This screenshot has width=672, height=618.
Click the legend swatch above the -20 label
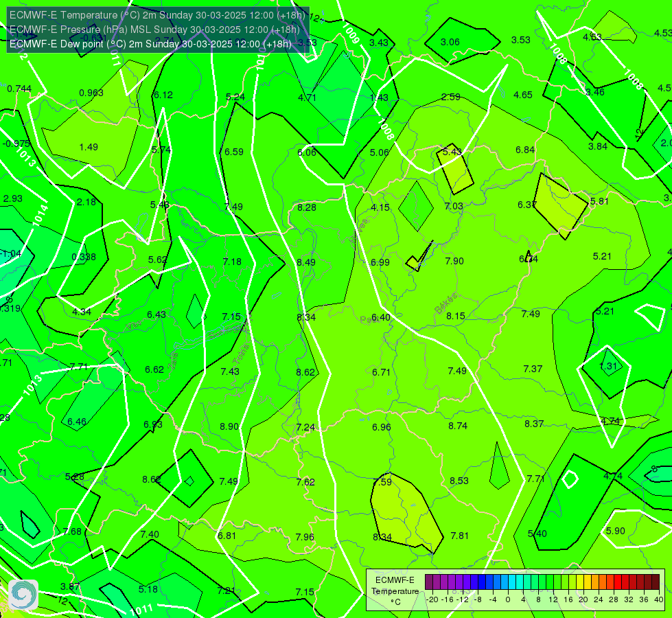[429, 582]
